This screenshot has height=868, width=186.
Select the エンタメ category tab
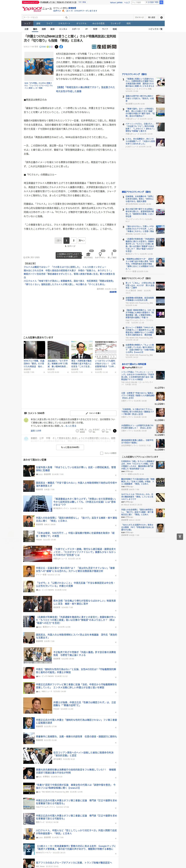(63, 29)
